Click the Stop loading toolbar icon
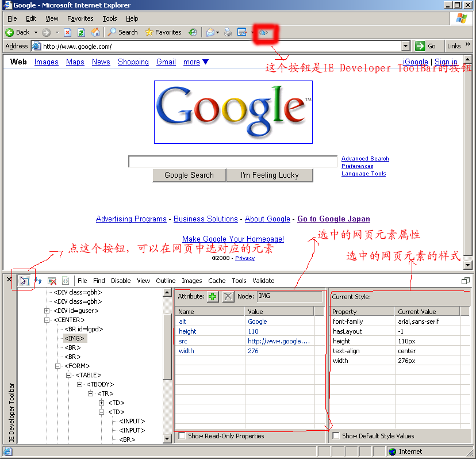The height and width of the screenshot is (459, 476). click(68, 32)
